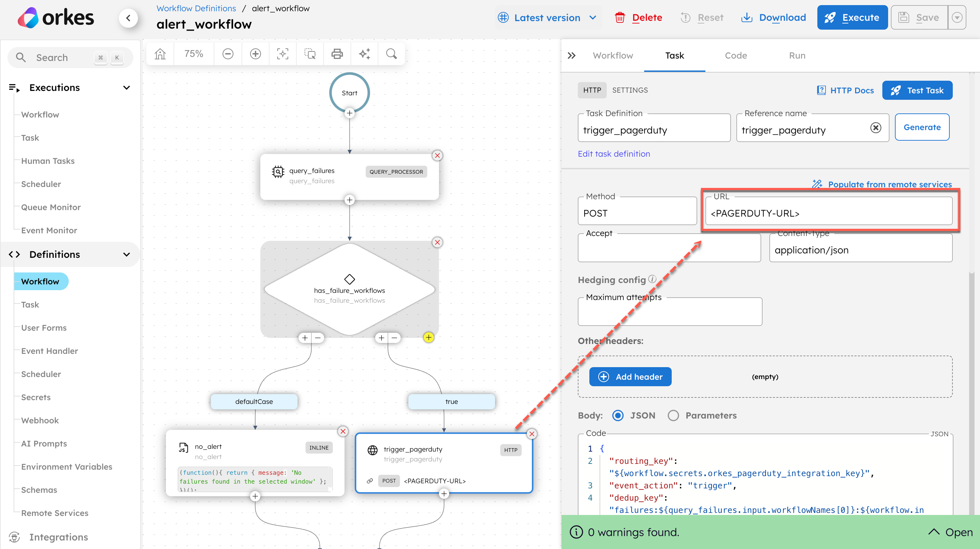Open the Latest version dropdown
980x549 pixels.
click(x=547, y=17)
